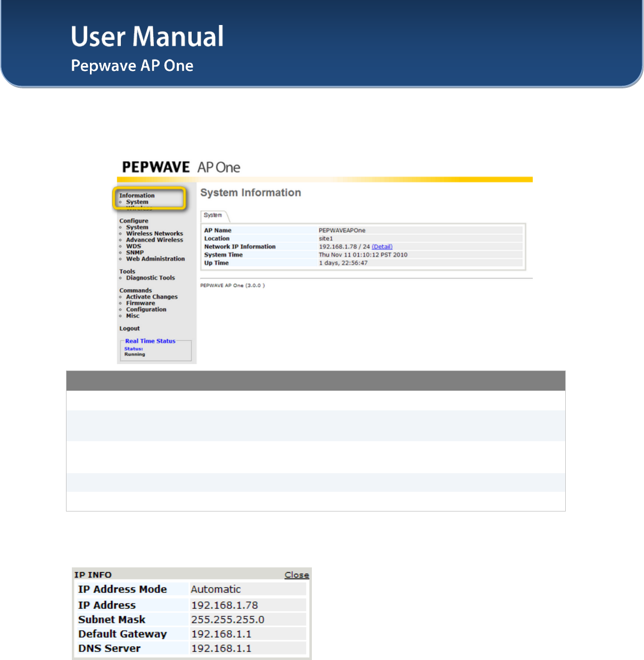Click the Commands section heading
Screen dimensions: 644x660
[x=136, y=291]
